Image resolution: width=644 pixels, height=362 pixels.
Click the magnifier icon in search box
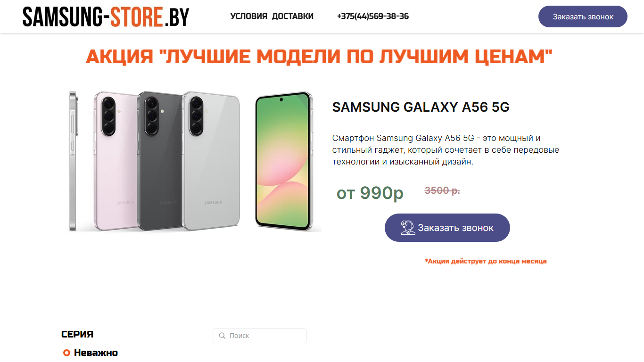coord(223,336)
